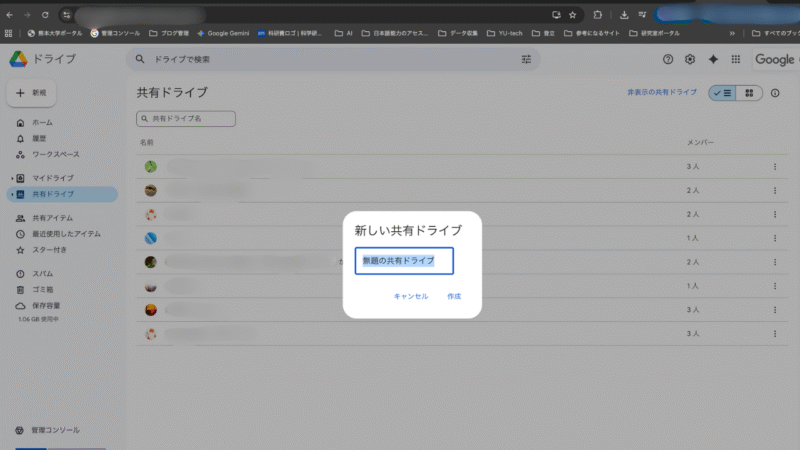Click 非表示の共有ドライブ link
800x450 pixels.
tap(661, 93)
